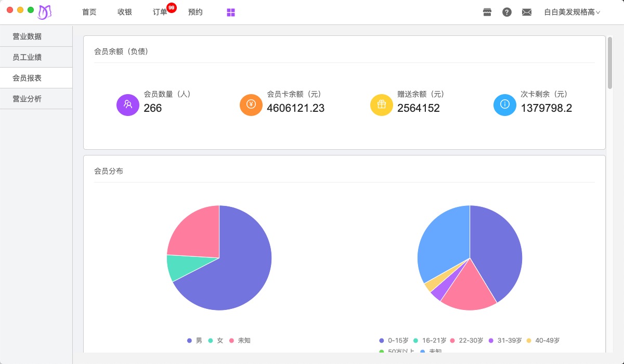Toggle 女 legend item in gender chart
The image size is (624, 364).
coord(216,341)
